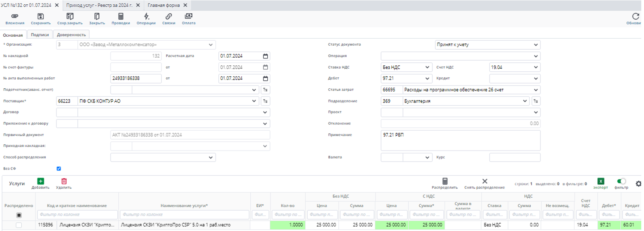Expand the Статус документа dropdown
The width and height of the screenshot is (644, 231).
(535, 45)
